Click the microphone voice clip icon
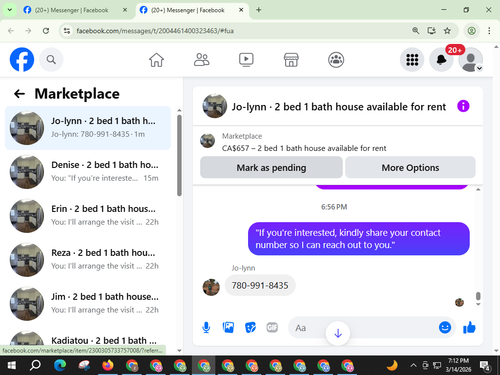The image size is (500, 375). (206, 328)
